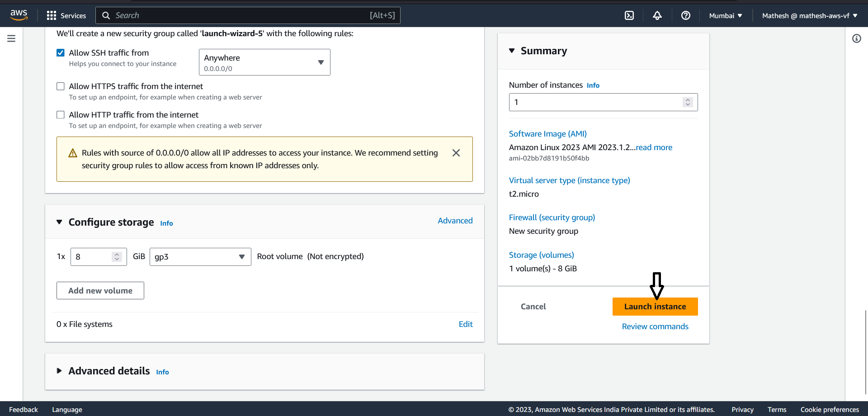View notifications bell icon
This screenshot has width=868, height=416.
pyautogui.click(x=657, y=15)
